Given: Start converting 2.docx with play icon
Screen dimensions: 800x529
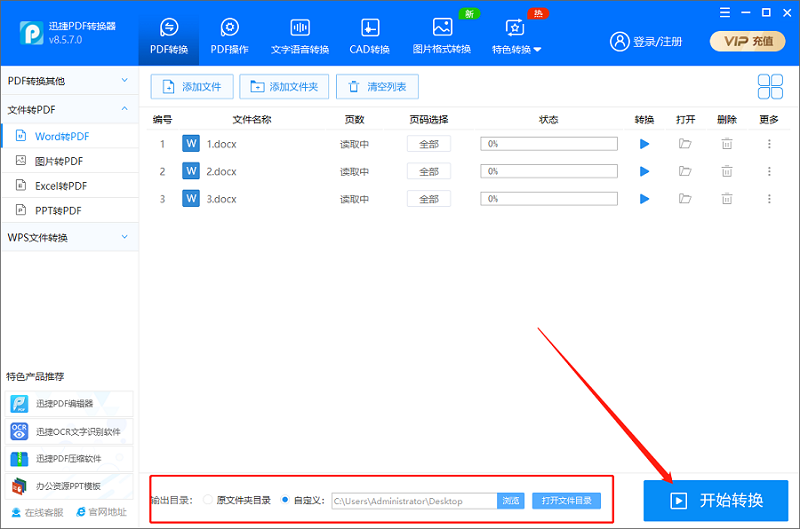Looking at the screenshot, I should [644, 171].
